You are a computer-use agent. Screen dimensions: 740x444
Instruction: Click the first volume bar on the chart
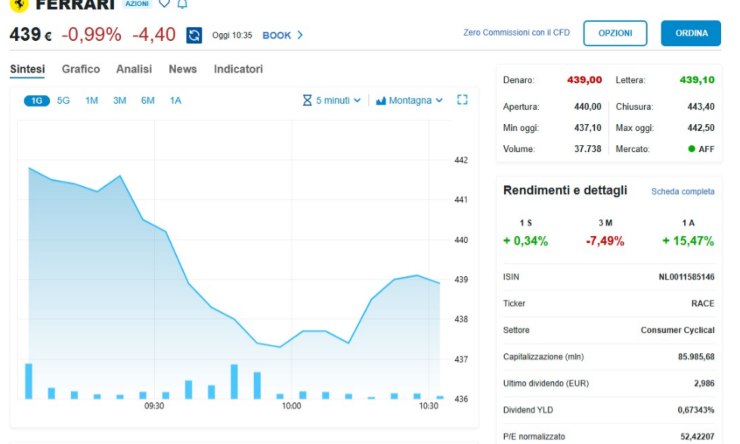29,381
